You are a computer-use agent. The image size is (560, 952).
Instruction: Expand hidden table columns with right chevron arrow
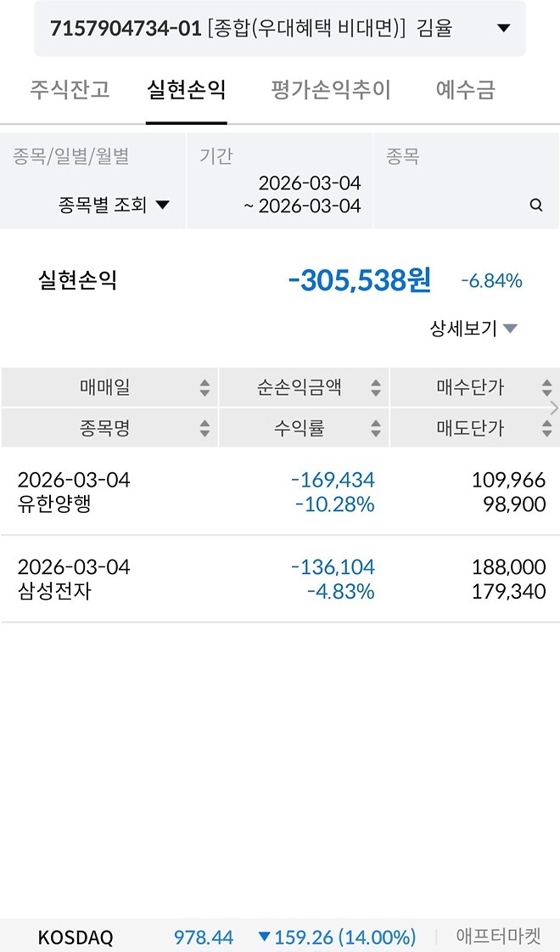click(x=554, y=408)
